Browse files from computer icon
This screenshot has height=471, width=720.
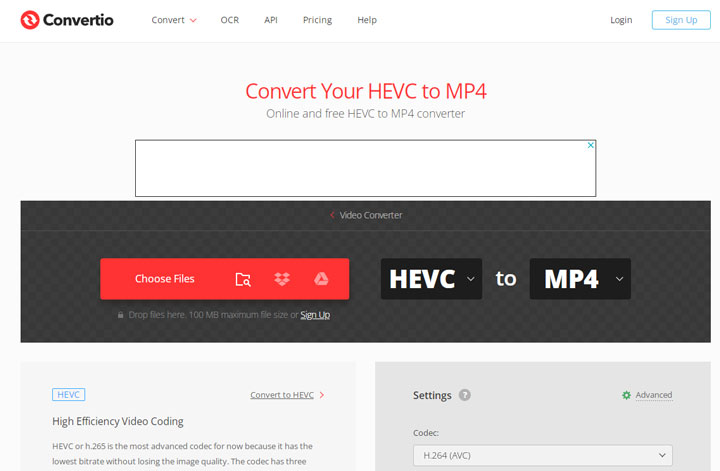tap(243, 279)
